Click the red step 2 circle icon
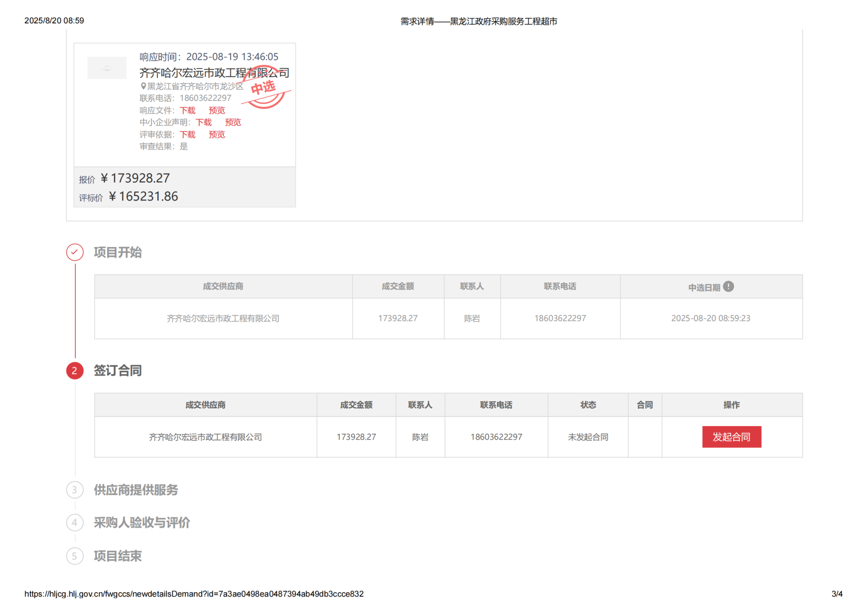Screen dimensions: 868x613 click(x=75, y=371)
